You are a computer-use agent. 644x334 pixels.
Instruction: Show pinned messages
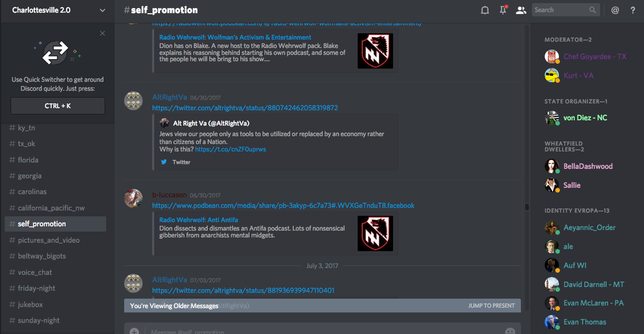(x=503, y=10)
